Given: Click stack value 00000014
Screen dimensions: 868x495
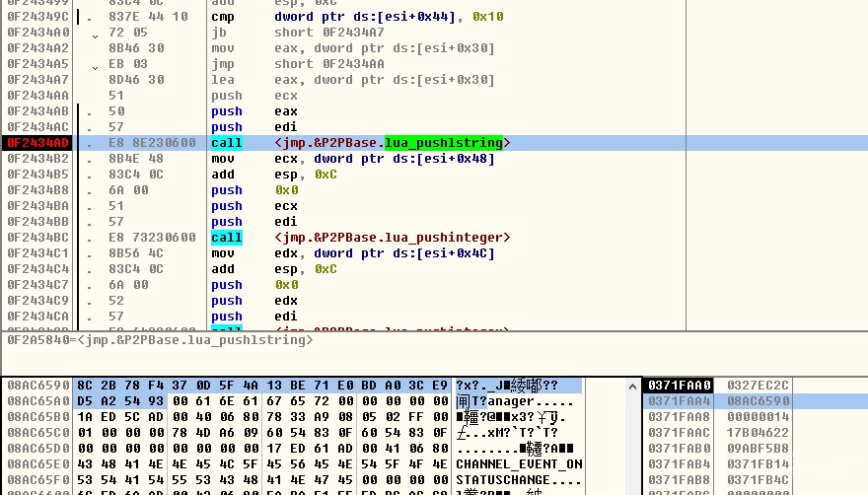Looking at the screenshot, I should 758,417.
